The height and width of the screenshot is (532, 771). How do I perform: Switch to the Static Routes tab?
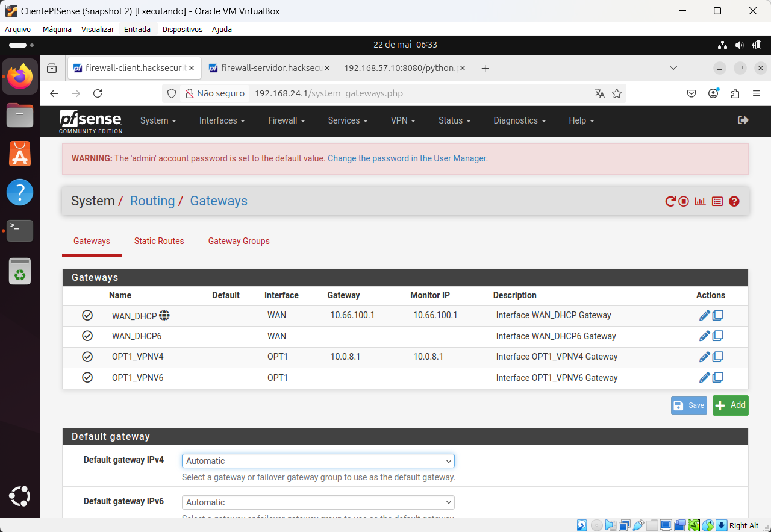click(x=159, y=241)
